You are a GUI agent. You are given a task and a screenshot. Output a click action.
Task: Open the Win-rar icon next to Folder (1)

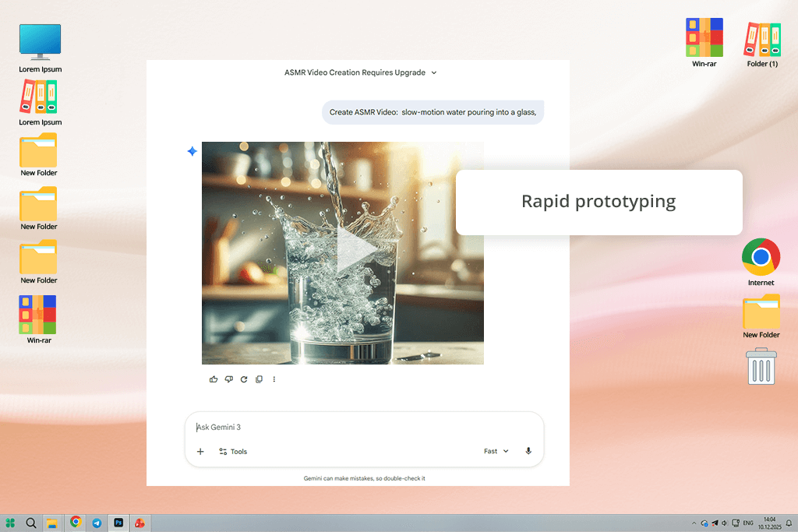click(704, 43)
